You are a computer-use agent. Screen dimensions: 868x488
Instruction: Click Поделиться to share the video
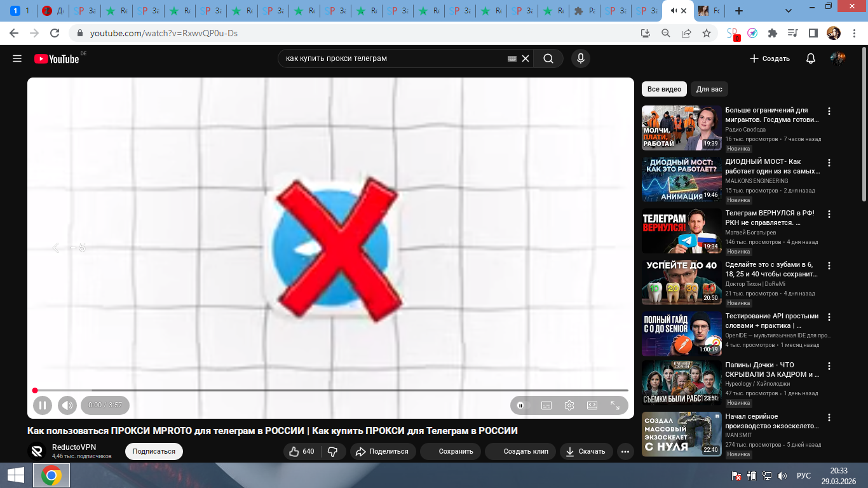(383, 452)
